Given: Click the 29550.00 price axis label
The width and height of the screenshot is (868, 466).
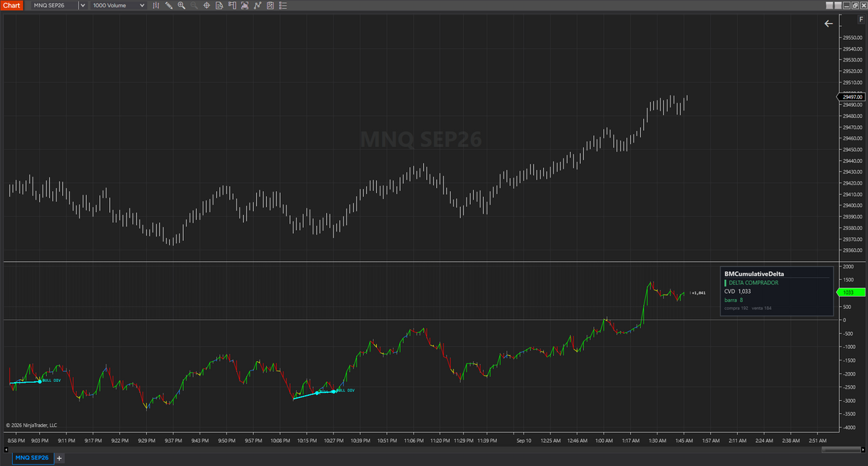Looking at the screenshot, I should 852,38.
